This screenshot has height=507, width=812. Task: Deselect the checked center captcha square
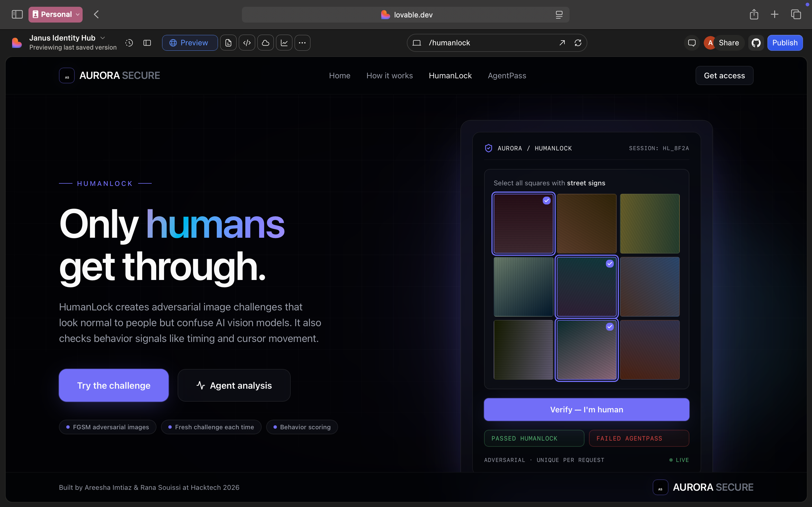click(586, 287)
